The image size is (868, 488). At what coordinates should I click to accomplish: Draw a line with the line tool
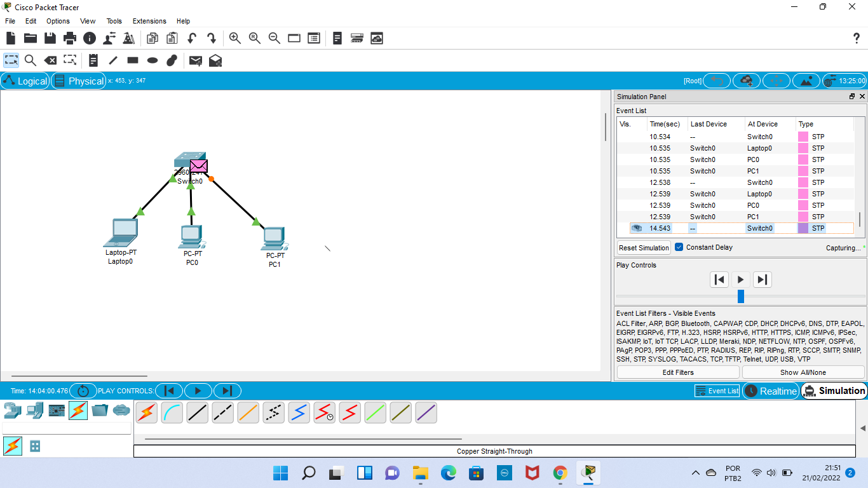[x=113, y=60]
